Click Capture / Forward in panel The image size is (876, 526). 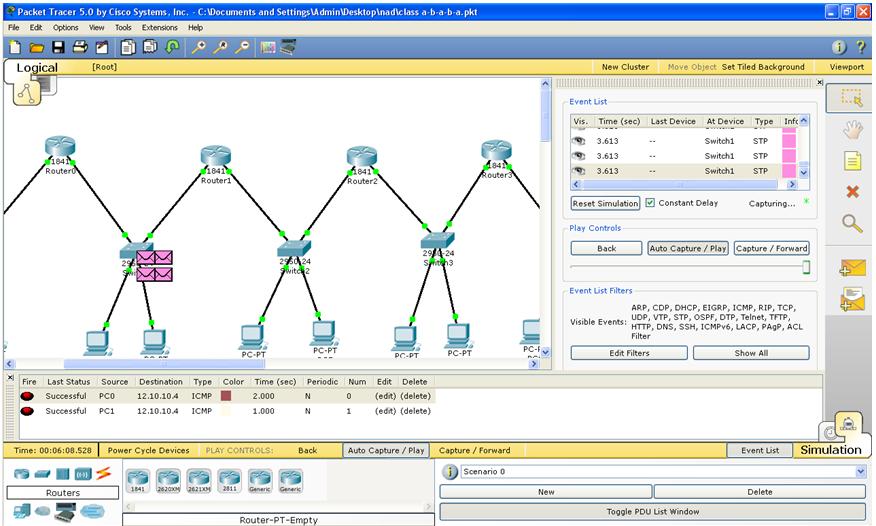772,248
